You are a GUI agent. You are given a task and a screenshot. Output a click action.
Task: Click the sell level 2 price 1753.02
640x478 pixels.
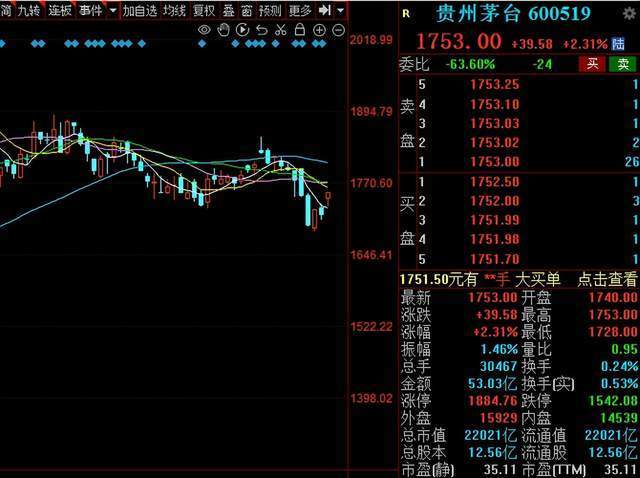click(x=495, y=142)
